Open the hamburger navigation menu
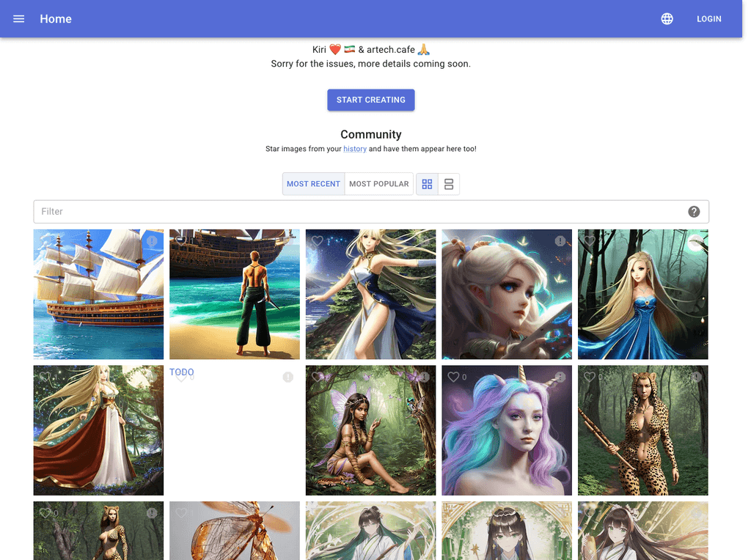Image resolution: width=751 pixels, height=560 pixels. (18, 18)
